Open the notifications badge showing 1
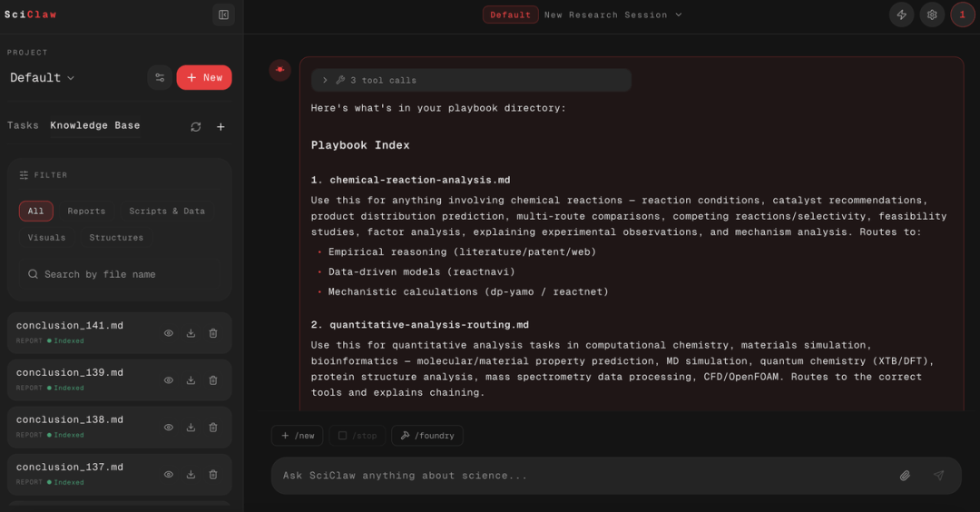Screen dimensions: 980x512 tap(962, 15)
